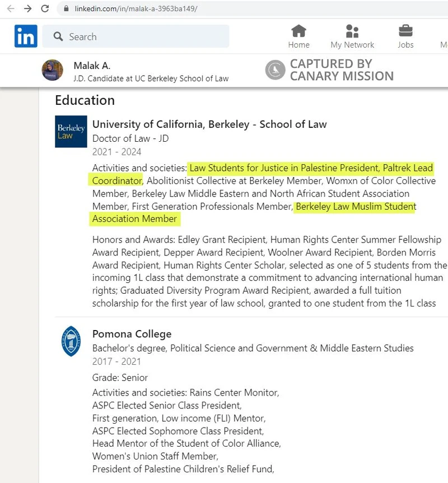
Task: Click Doctor of Law - JD text
Action: [130, 138]
